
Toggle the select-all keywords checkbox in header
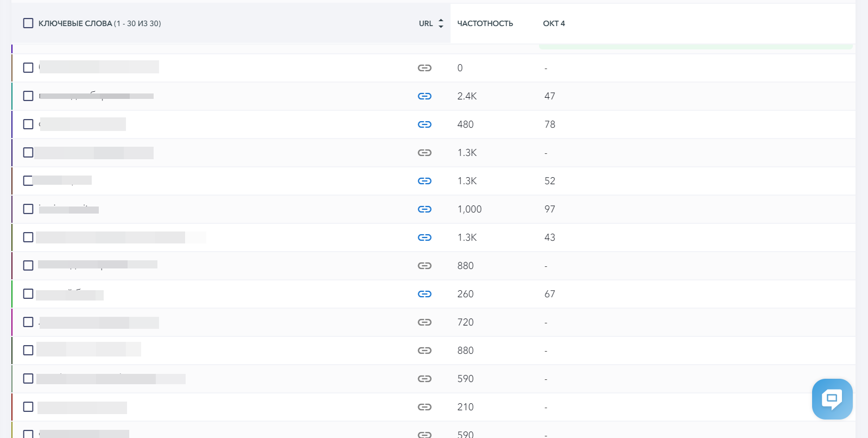[28, 23]
